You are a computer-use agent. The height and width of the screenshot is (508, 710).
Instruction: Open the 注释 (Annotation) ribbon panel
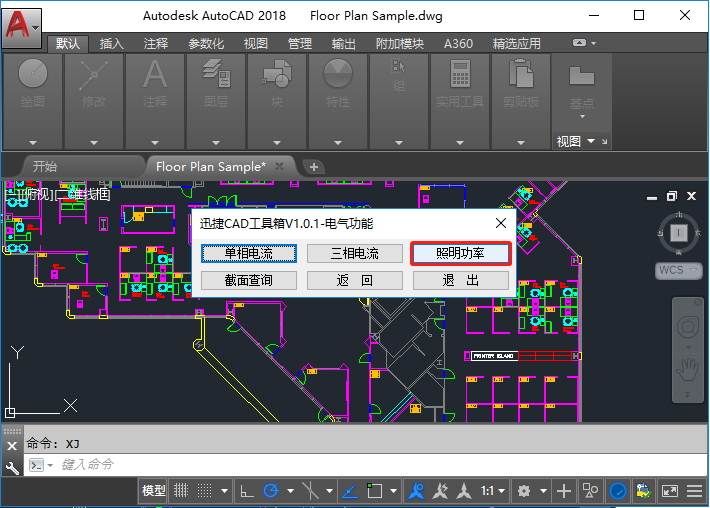155,101
